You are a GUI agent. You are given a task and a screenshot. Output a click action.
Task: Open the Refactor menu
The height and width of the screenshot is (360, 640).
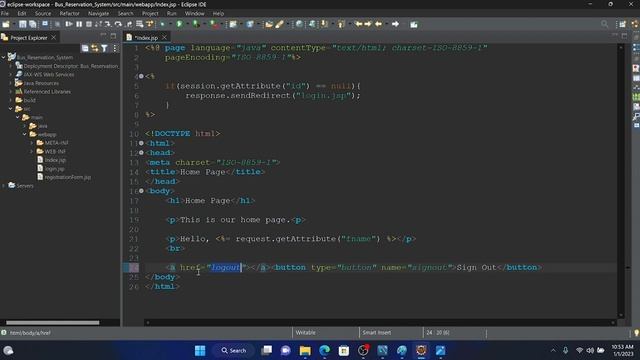point(69,13)
